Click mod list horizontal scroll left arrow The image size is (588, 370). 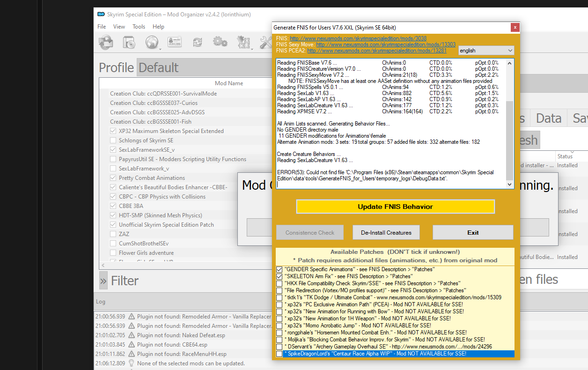[103, 265]
